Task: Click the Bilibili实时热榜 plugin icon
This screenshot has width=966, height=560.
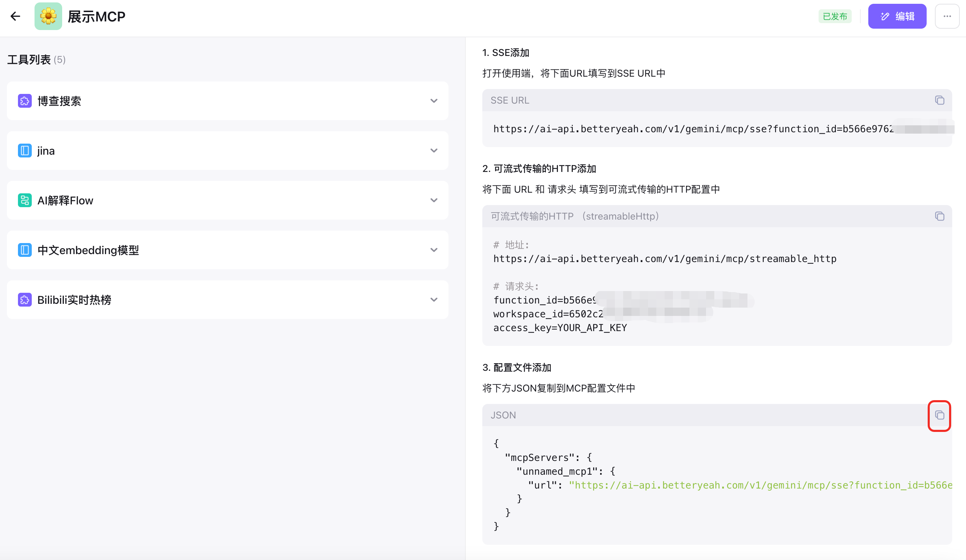Action: pos(25,300)
